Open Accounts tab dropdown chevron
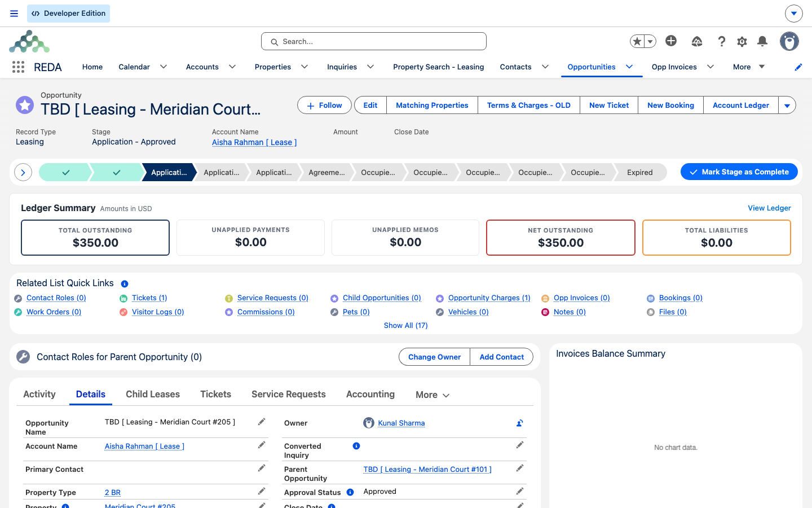Viewport: 812px width, 508px height. tap(232, 67)
